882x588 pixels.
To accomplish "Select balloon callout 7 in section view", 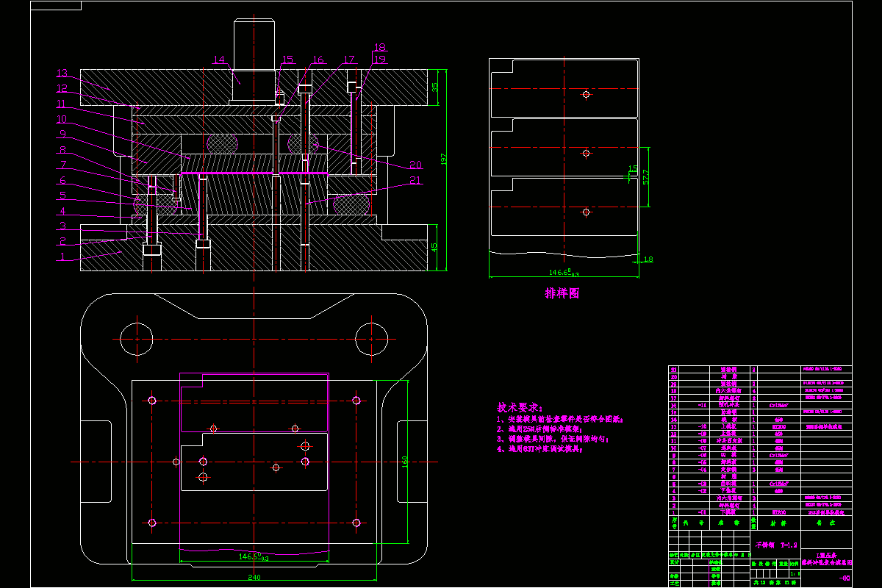I will [x=63, y=165].
